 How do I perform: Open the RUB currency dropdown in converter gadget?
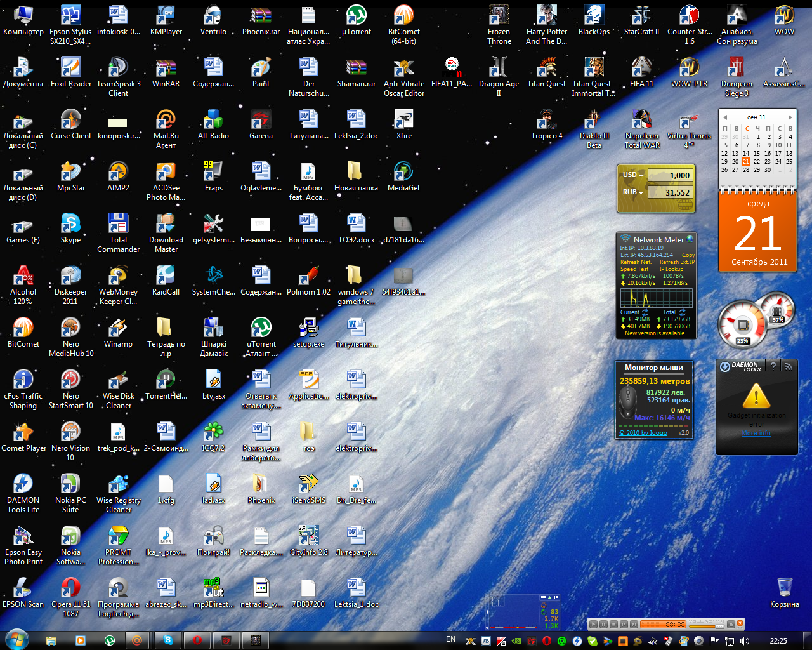click(632, 192)
